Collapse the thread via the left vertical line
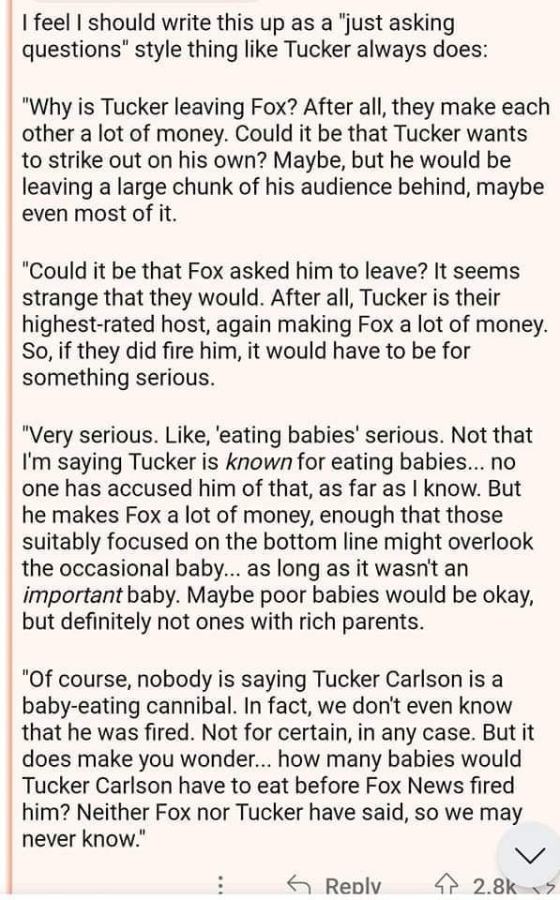This screenshot has height=900, width=560. 8,448
